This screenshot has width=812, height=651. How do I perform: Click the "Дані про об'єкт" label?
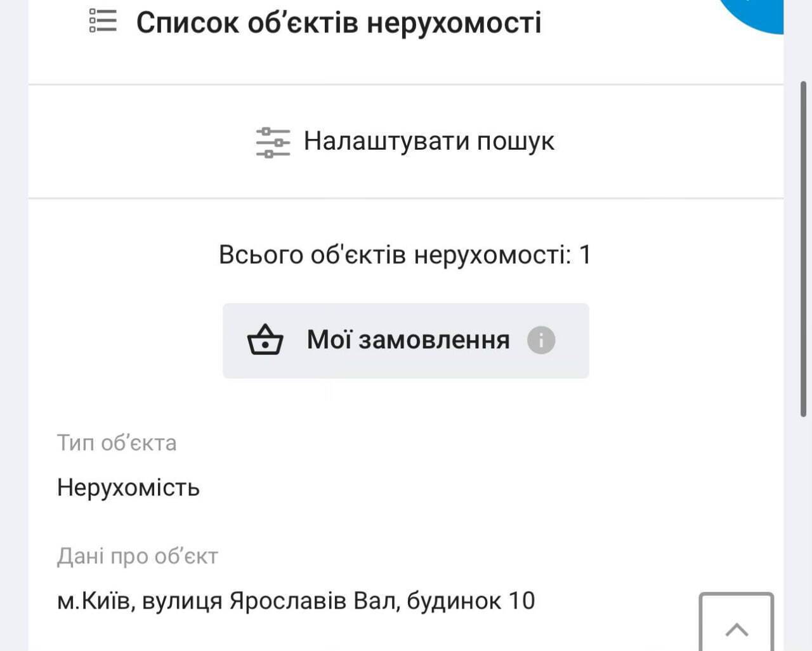click(x=138, y=555)
